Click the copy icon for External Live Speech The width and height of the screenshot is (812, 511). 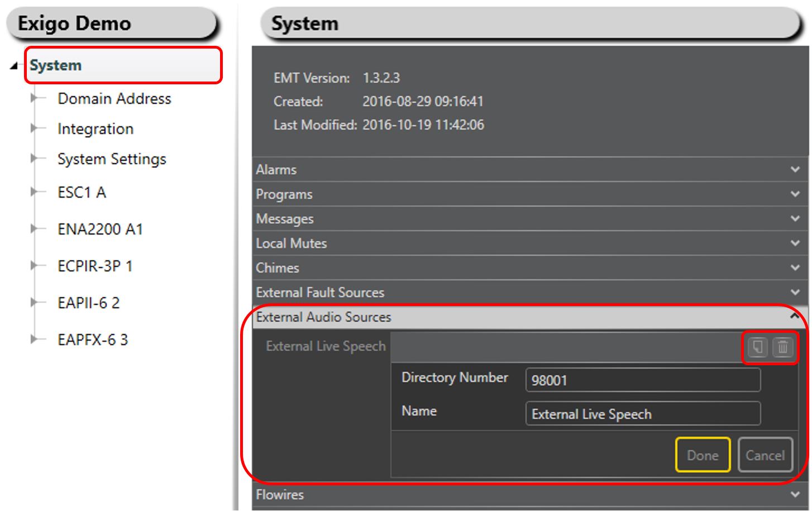click(757, 347)
